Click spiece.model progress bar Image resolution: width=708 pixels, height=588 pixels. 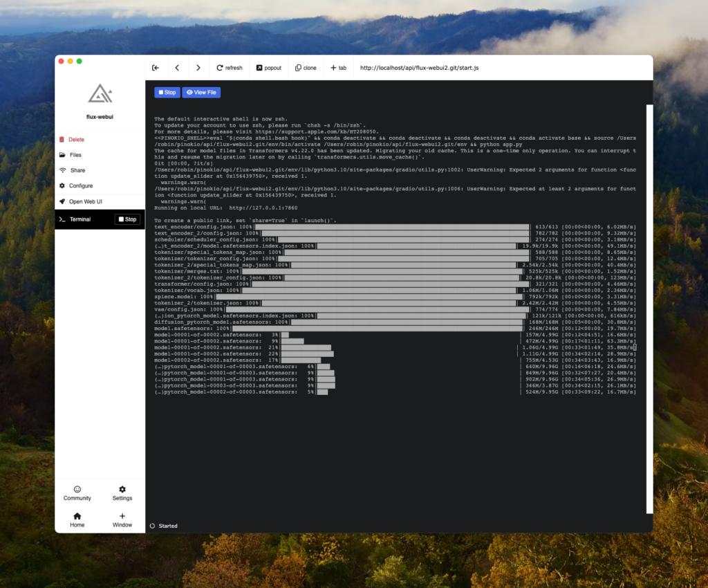tap(369, 297)
